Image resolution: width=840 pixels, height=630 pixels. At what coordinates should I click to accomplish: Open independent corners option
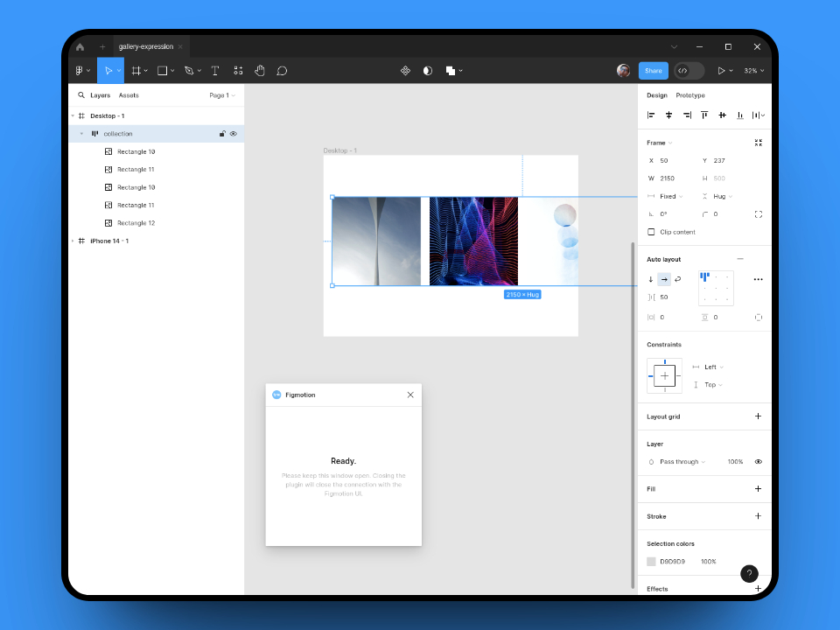click(758, 214)
